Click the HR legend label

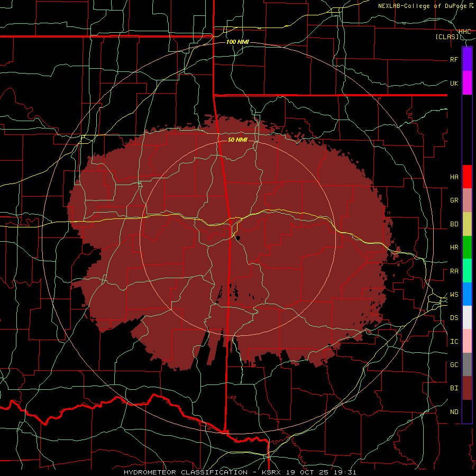tap(454, 248)
